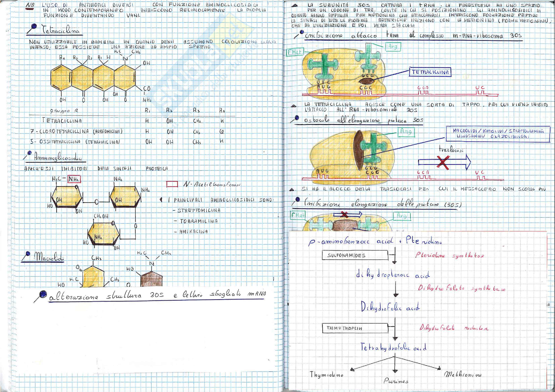Click the red-boxed NH2 group on aminoglycoside
555x392 pixels.
pos(74,179)
